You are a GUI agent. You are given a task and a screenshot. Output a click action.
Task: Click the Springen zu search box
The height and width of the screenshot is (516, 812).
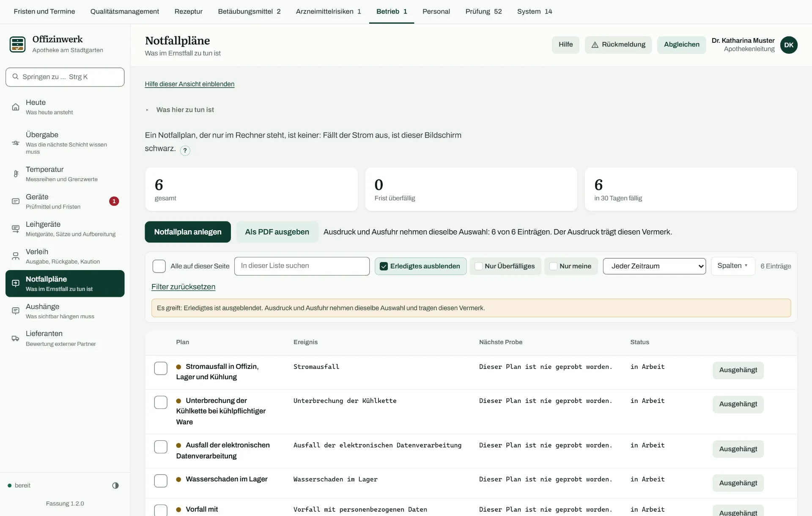click(x=65, y=77)
